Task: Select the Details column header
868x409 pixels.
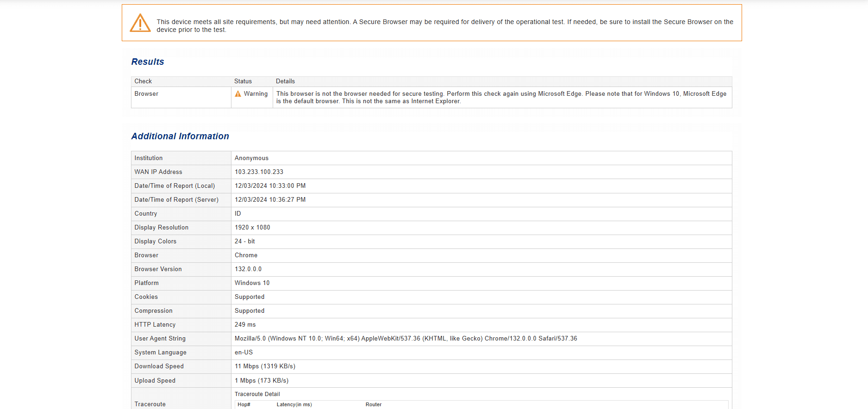Action: [285, 81]
